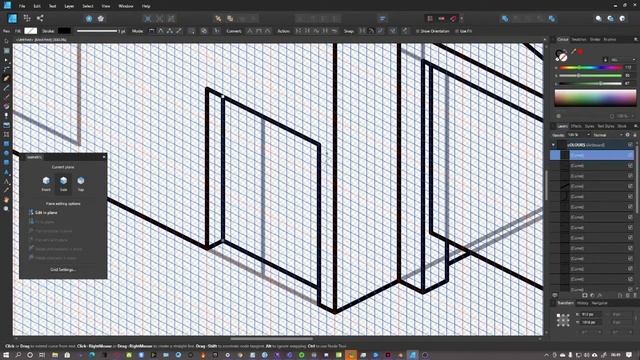Select the Artistic Text tool
The image size is (640, 360).
6,172
